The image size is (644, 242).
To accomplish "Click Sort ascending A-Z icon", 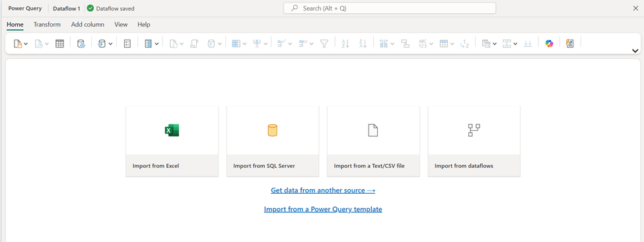I will point(345,44).
